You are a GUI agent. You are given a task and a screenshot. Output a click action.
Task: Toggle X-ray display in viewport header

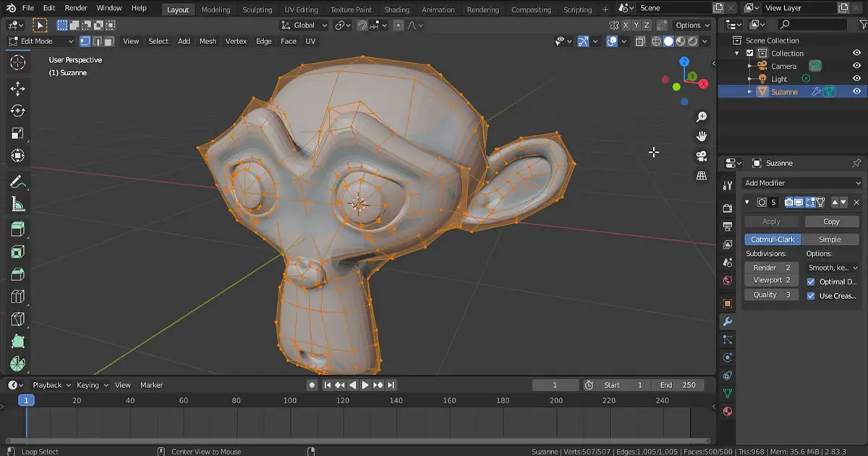point(640,42)
